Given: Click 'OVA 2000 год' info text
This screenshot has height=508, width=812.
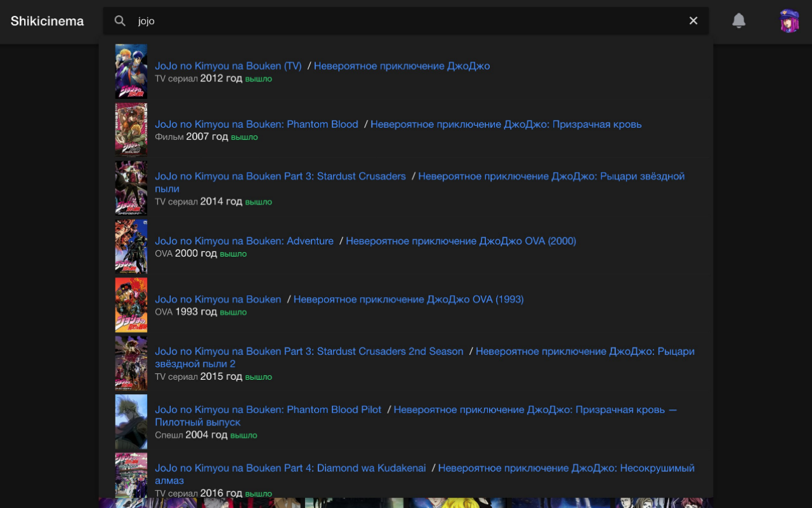Looking at the screenshot, I should (186, 254).
